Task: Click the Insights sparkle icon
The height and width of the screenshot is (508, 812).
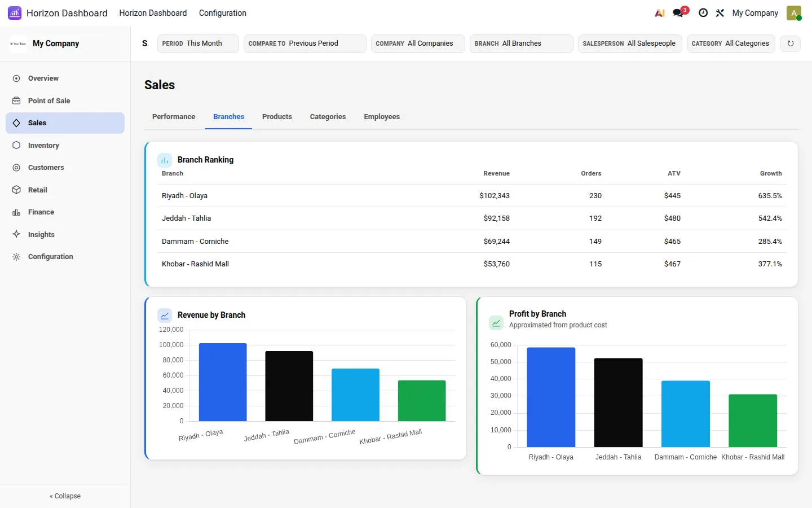Action: (x=16, y=234)
